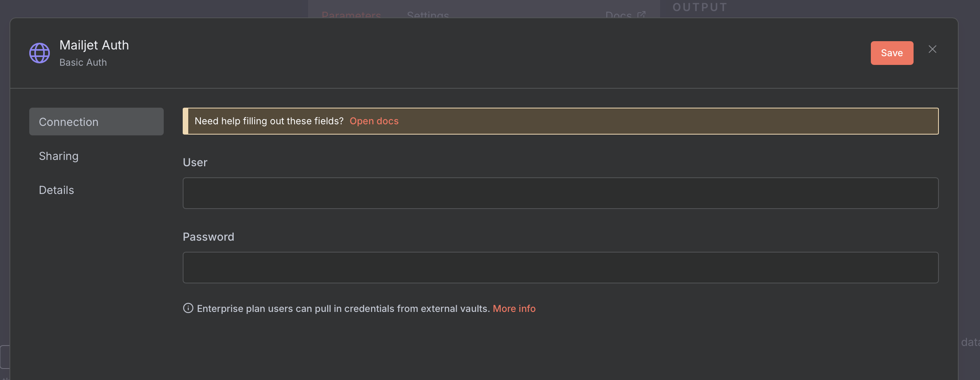Follow the More info link
This screenshot has height=380, width=980.
(x=514, y=308)
